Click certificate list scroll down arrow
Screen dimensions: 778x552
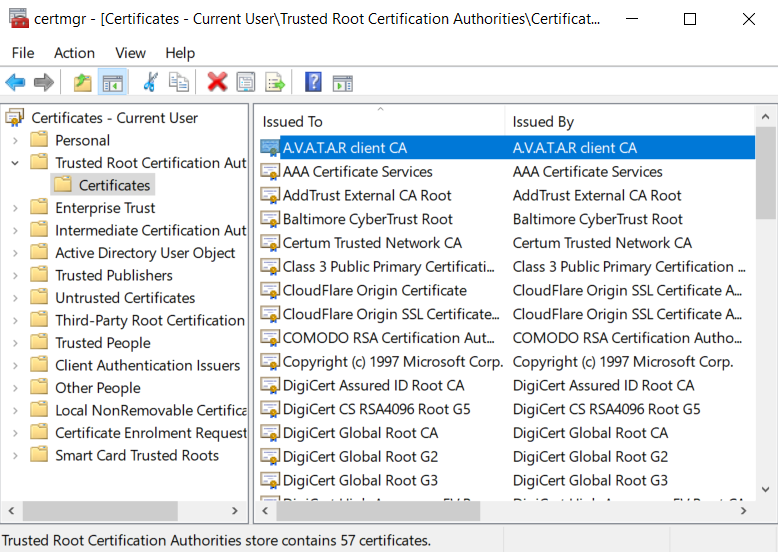coord(766,489)
